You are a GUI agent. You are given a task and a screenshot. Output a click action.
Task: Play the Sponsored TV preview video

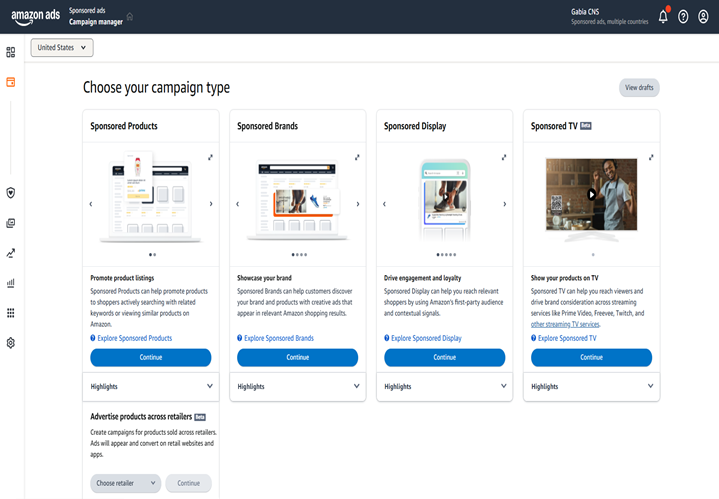591,195
